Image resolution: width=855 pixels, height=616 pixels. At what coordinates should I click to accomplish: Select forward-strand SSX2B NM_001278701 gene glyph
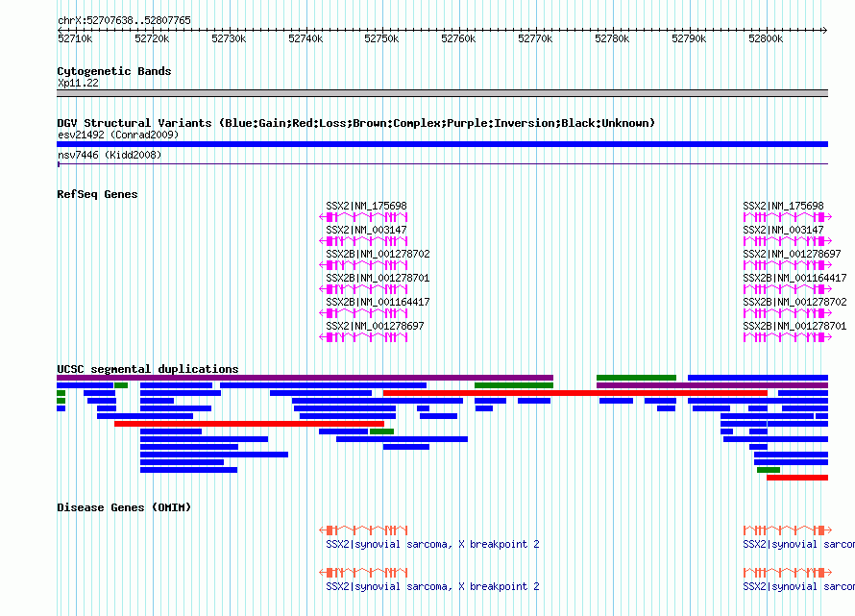[x=788, y=337]
